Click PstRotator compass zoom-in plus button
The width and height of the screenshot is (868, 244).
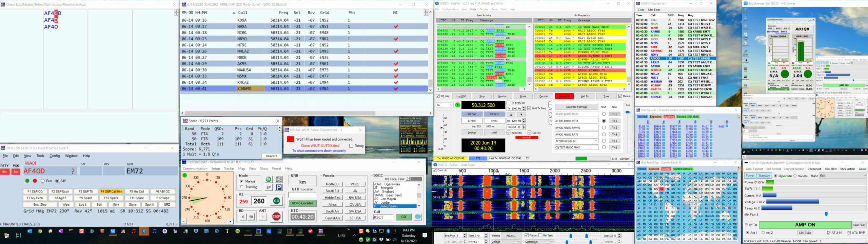[x=230, y=221]
